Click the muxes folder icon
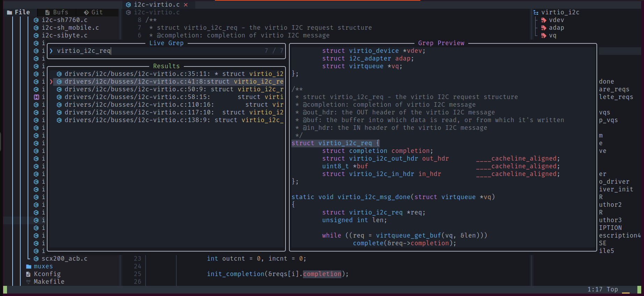The width and height of the screenshot is (644, 296). pos(29,267)
